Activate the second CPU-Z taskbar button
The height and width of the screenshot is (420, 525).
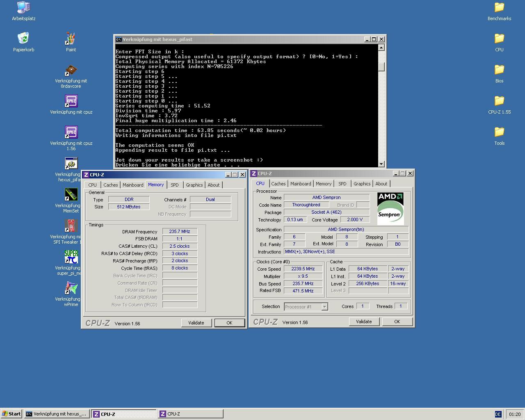[x=191, y=414]
